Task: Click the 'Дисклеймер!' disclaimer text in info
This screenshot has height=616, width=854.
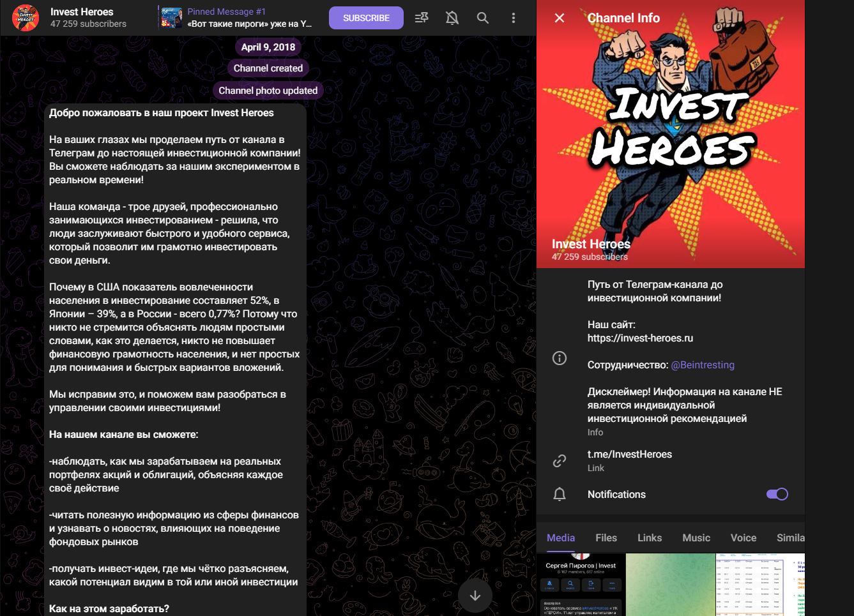Action: click(x=685, y=405)
